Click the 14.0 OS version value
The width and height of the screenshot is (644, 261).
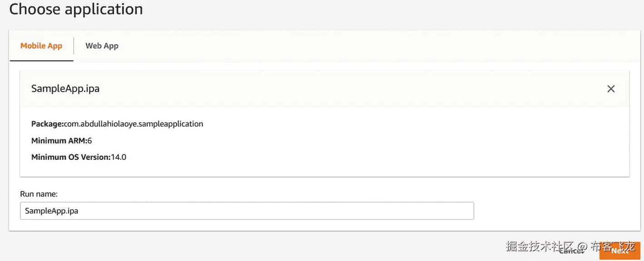[119, 158]
